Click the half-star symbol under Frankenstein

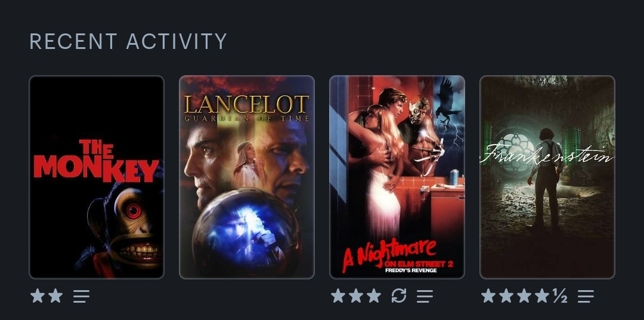[560, 296]
